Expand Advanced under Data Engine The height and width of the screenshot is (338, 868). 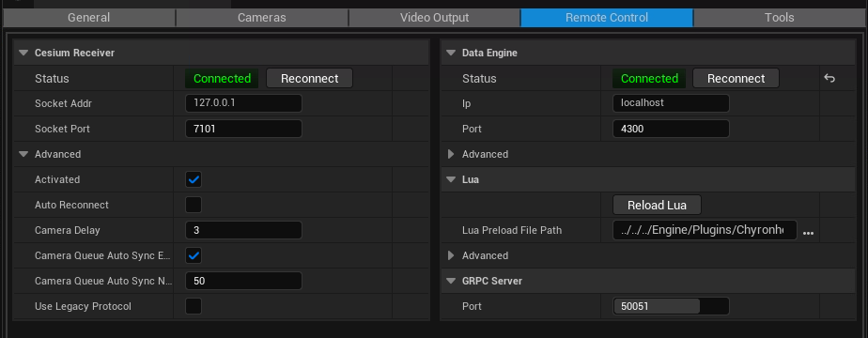coord(451,154)
